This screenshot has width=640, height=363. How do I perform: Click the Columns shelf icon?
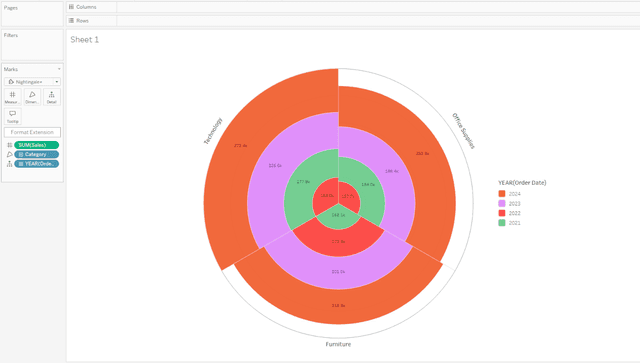71,7
